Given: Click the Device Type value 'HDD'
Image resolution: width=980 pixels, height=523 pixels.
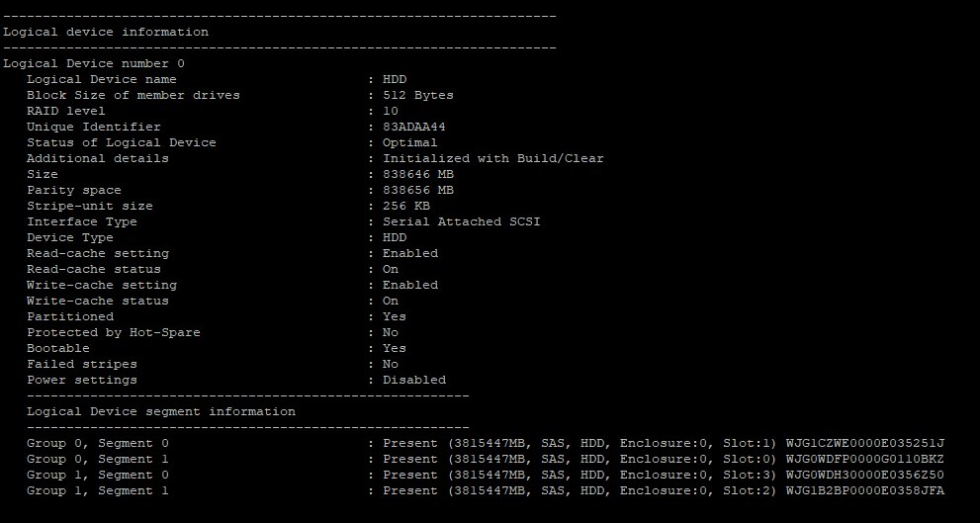Looking at the screenshot, I should pos(395,237).
